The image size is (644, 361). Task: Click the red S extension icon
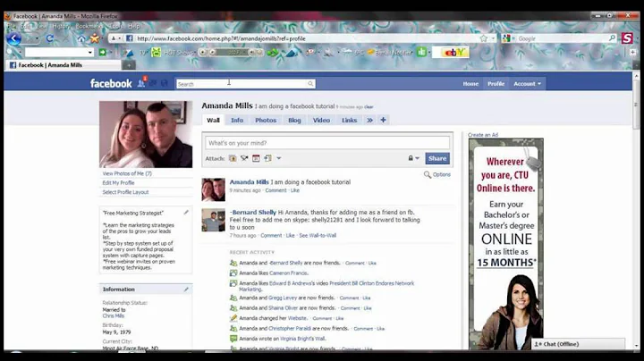click(x=627, y=38)
